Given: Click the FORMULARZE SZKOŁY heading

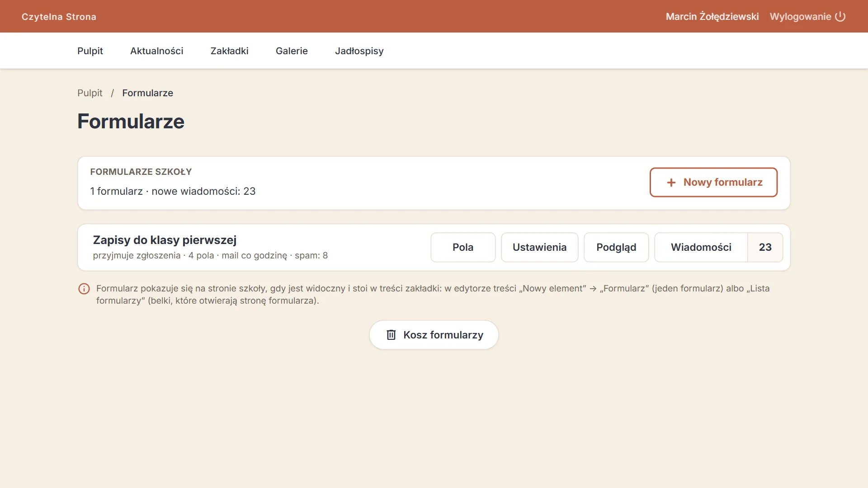Looking at the screenshot, I should pyautogui.click(x=141, y=172).
